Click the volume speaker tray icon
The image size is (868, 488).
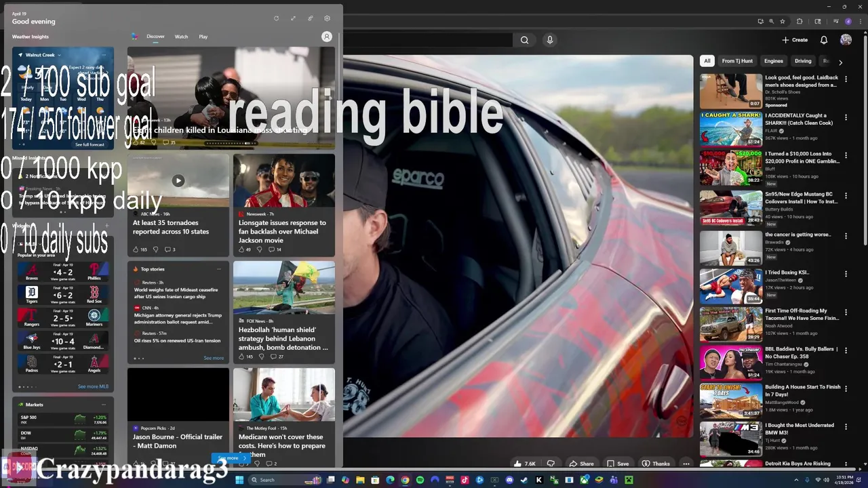[x=827, y=480]
